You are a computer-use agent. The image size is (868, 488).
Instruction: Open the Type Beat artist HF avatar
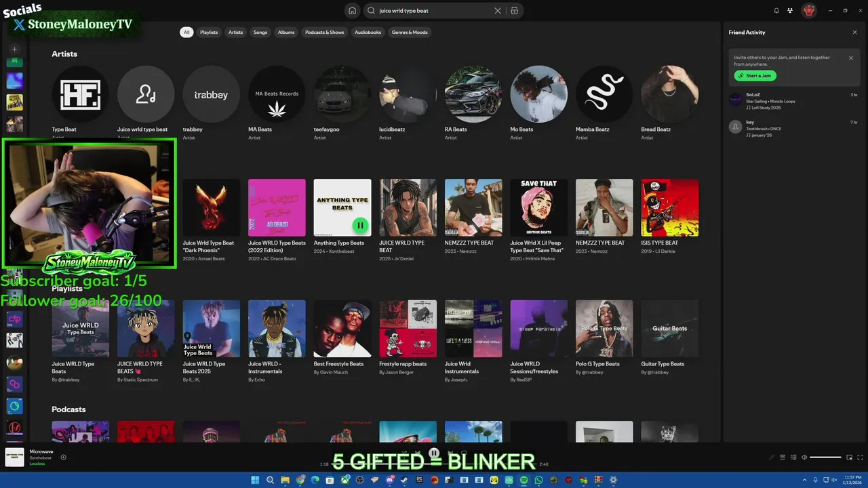(80, 94)
